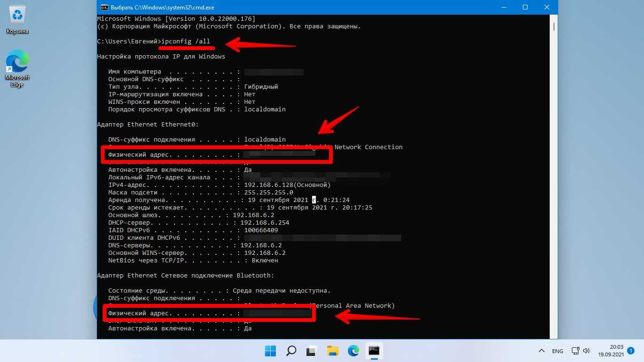The image size is (644, 362).
Task: Open volume tray icon
Action: [x=586, y=351]
